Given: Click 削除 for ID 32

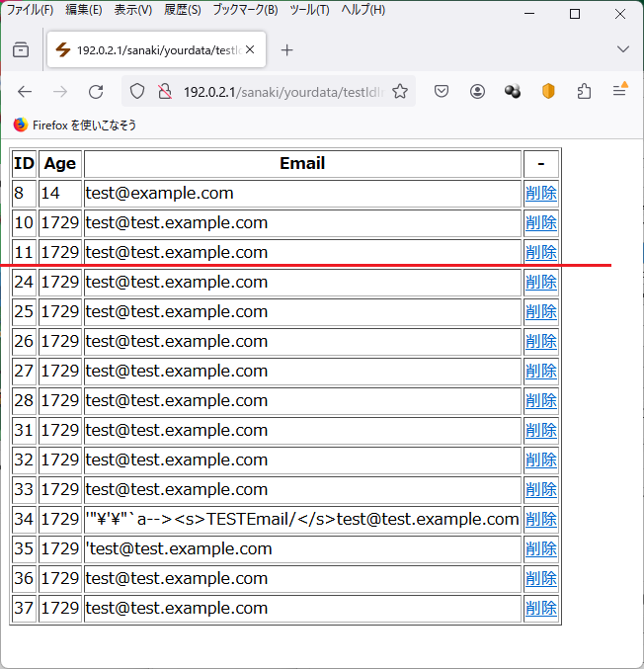Looking at the screenshot, I should [541, 460].
